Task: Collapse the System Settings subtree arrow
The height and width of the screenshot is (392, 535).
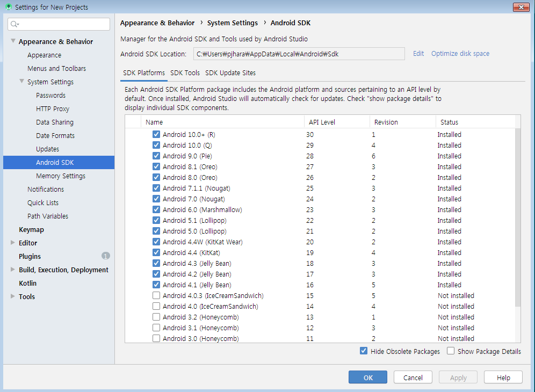Action: [x=21, y=82]
